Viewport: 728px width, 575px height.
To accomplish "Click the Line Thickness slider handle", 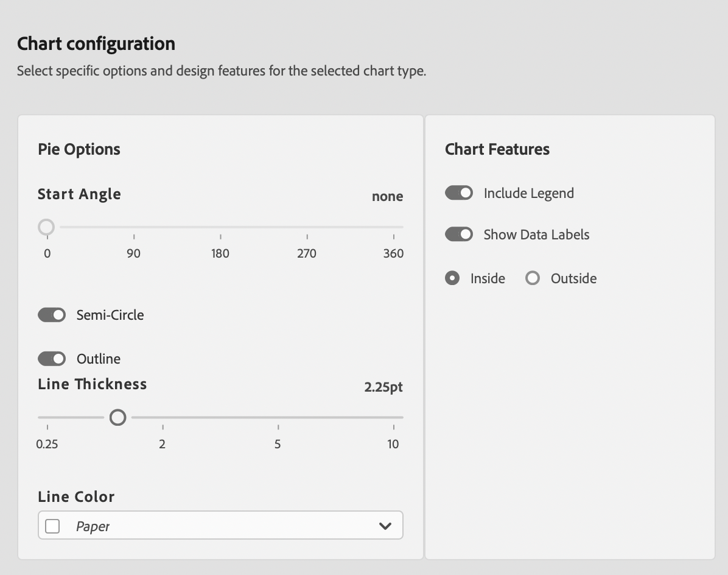I will click(x=118, y=418).
